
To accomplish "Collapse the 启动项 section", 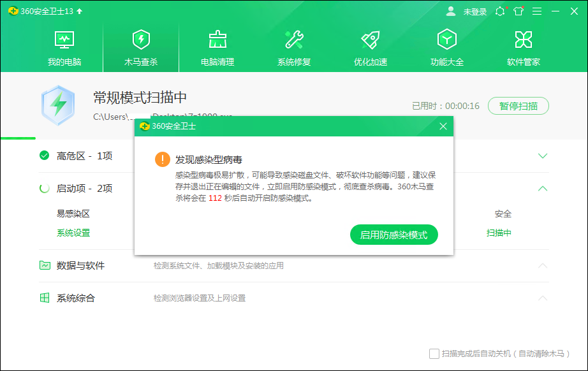I will (543, 189).
